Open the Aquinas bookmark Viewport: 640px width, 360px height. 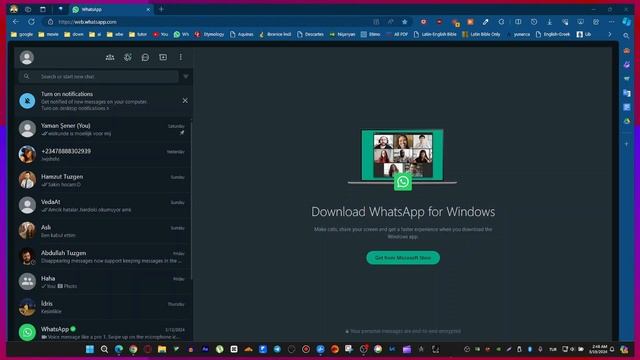242,34
